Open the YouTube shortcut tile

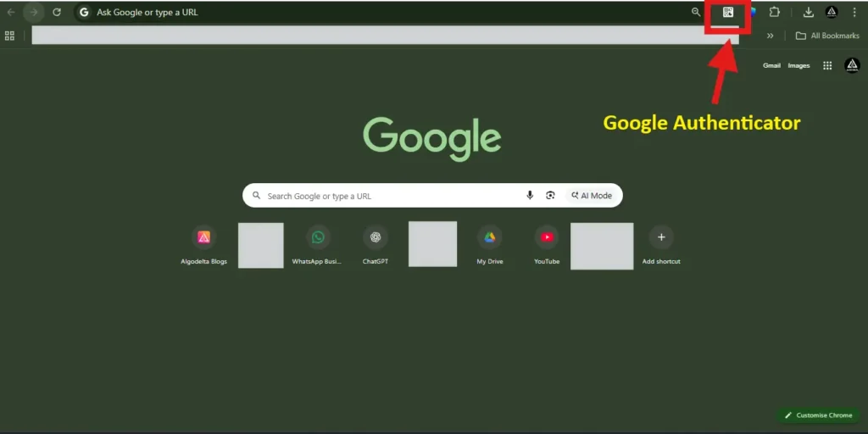[x=547, y=238]
